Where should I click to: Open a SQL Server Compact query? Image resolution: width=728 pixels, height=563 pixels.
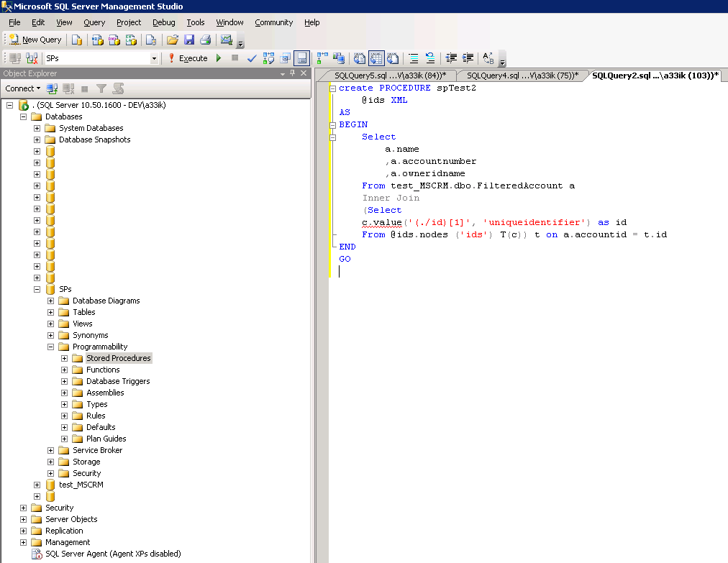151,40
